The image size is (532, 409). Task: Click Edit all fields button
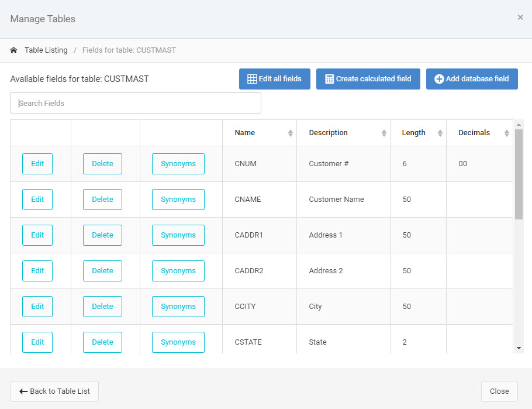coord(275,79)
